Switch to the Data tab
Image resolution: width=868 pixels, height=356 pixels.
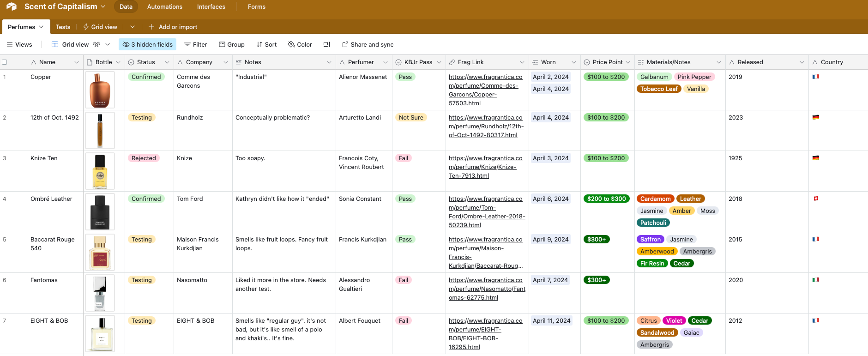(126, 6)
